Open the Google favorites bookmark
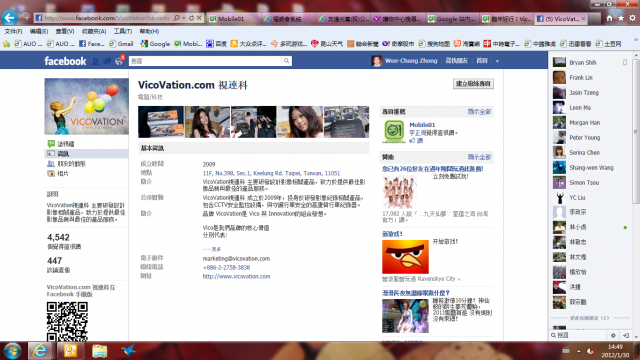640x360 pixels. click(155, 44)
